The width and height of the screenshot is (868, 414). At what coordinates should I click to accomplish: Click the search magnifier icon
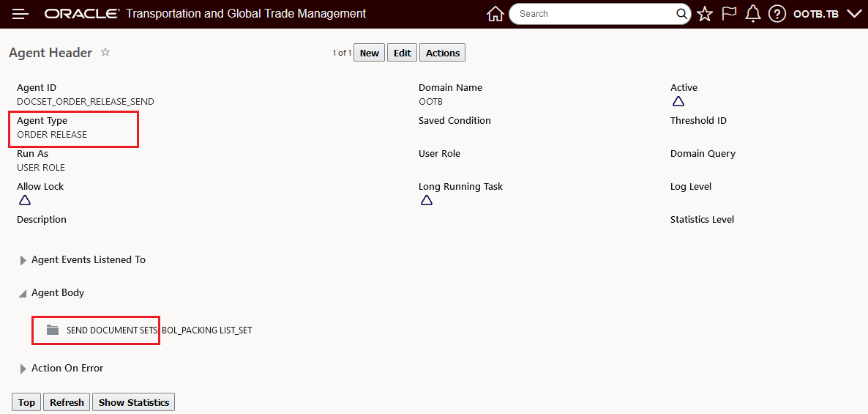[681, 14]
